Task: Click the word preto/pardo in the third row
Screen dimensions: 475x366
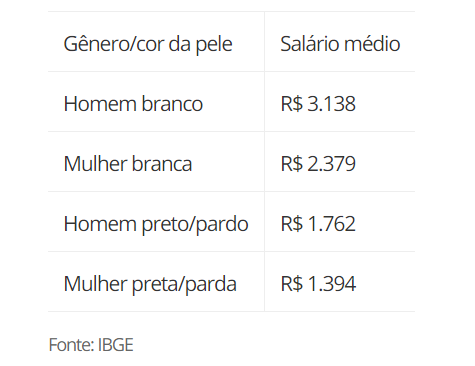Action: tap(195, 225)
